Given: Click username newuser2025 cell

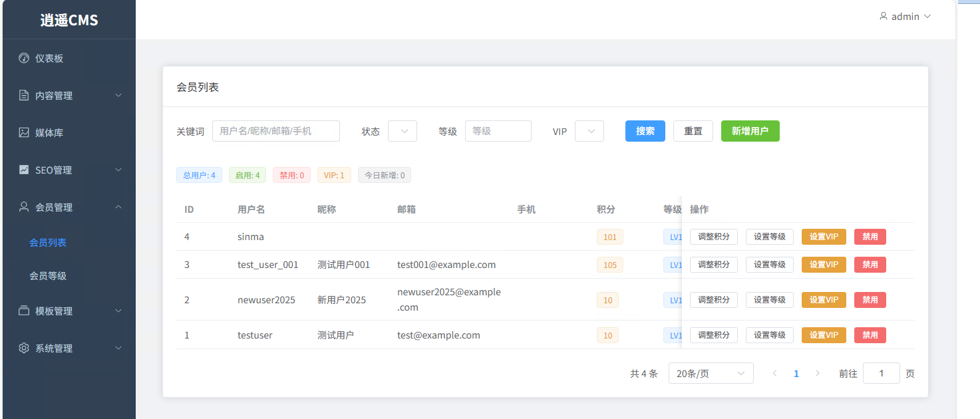Looking at the screenshot, I should 266,300.
